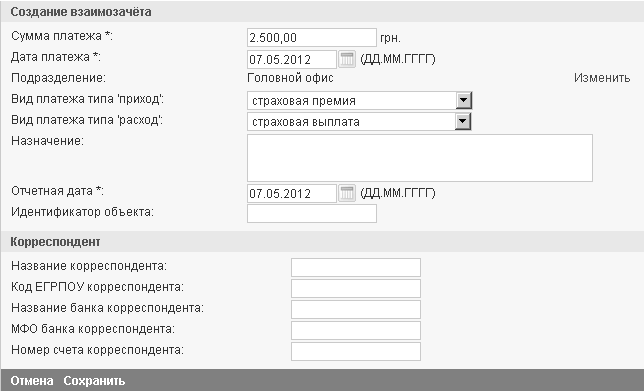Select the Идентификатор объекта input field
644x392 pixels.
pyautogui.click(x=312, y=214)
